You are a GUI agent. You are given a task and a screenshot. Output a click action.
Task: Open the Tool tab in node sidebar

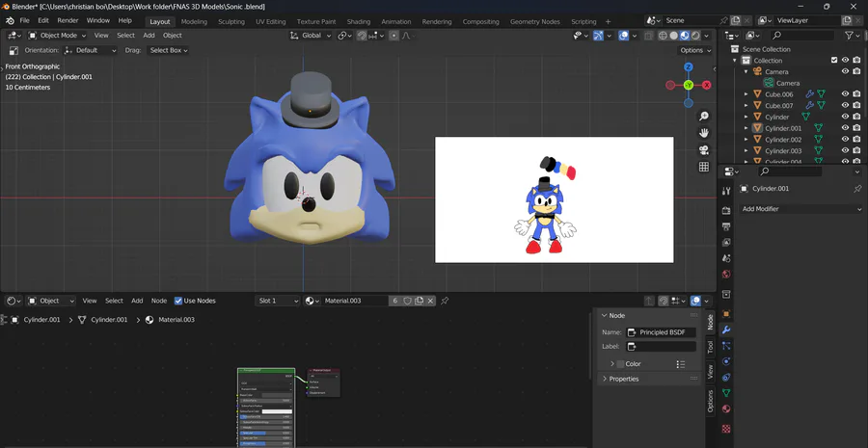(710, 347)
